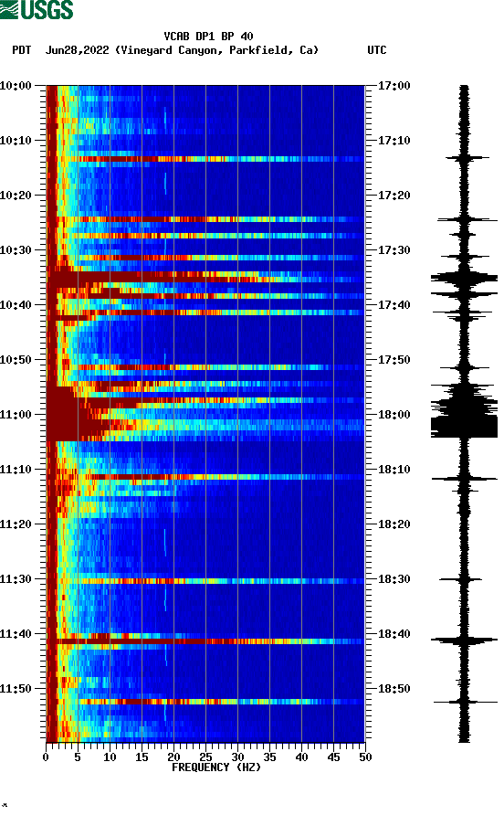504x815 pixels.
Task: Click the '17:20' UTC time label
Action: (394, 195)
